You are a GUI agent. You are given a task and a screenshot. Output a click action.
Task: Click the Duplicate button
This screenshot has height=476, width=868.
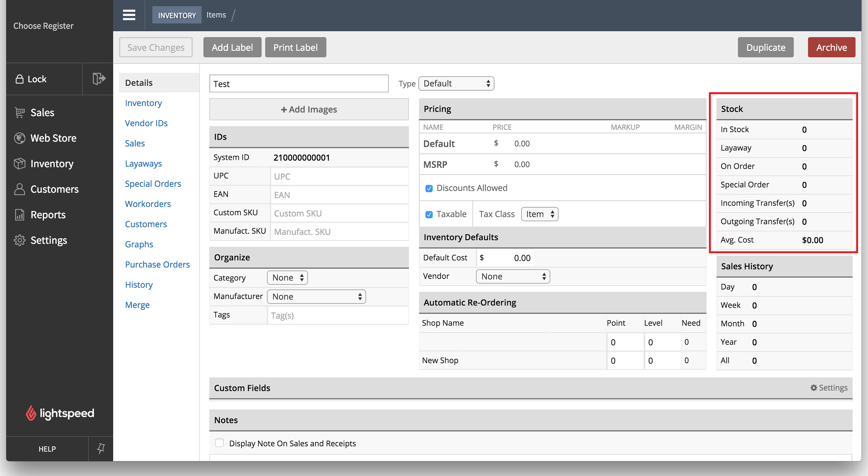(x=765, y=47)
